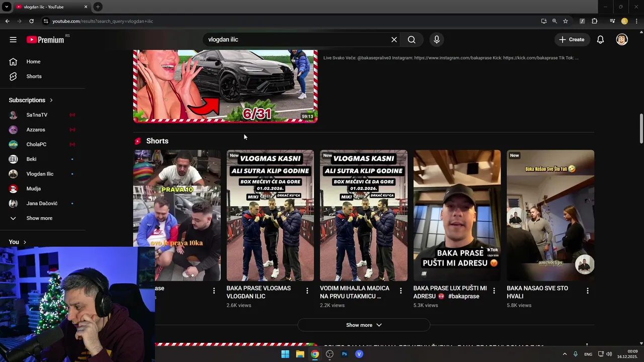The height and width of the screenshot is (362, 644).
Task: Install app icon in address bar
Action: (x=544, y=21)
